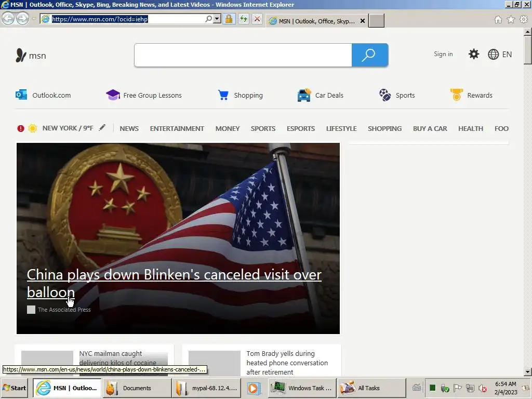Viewport: 532px width, 399px height.
Task: Click the red Stop loading icon
Action: click(257, 19)
